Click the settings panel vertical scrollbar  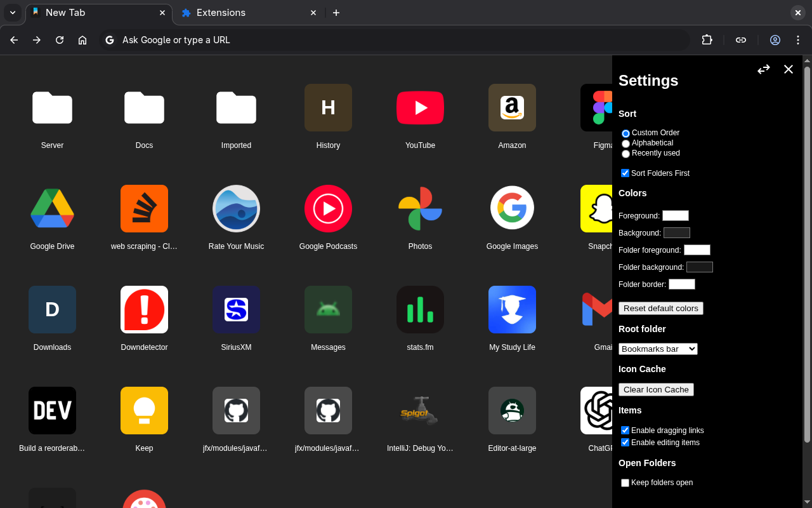point(807,254)
